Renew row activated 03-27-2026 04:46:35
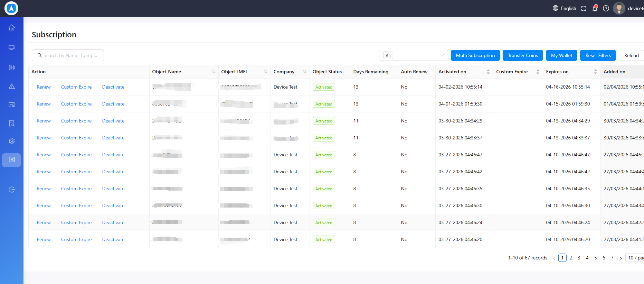This screenshot has height=284, width=644. tap(44, 189)
